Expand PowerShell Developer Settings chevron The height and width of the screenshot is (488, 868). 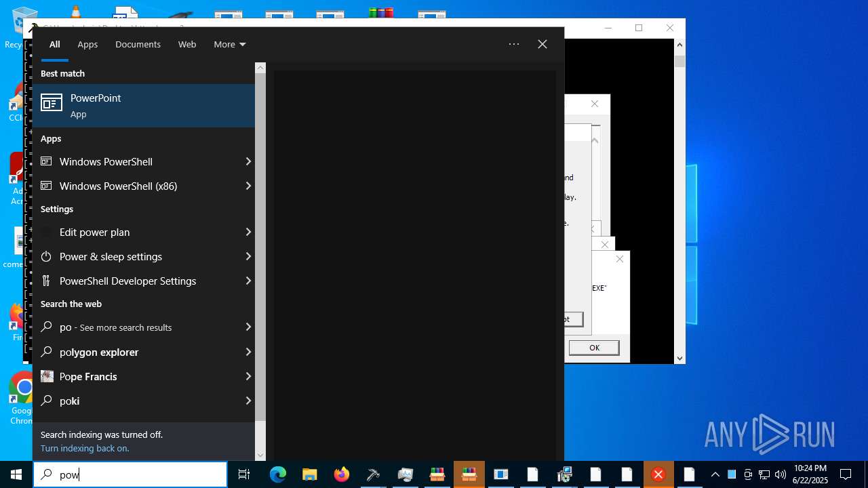pos(248,281)
